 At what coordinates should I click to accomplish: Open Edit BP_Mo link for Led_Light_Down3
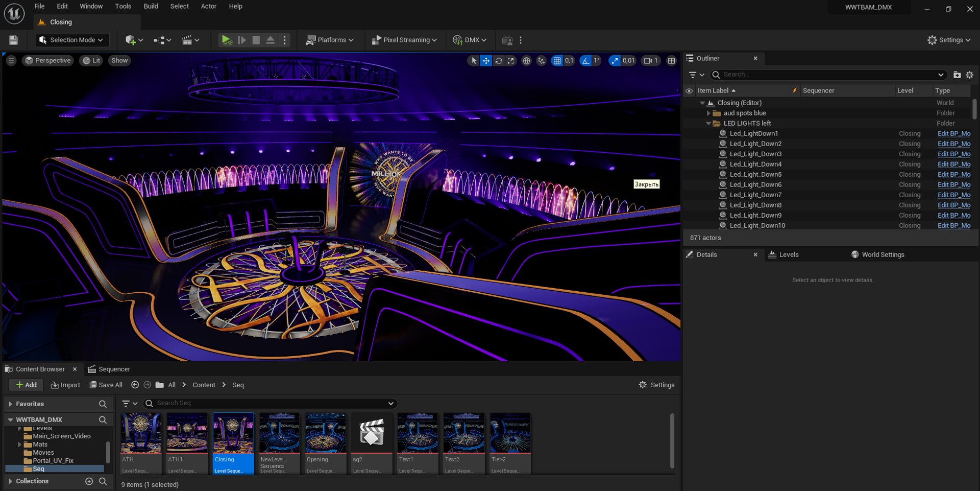[954, 154]
